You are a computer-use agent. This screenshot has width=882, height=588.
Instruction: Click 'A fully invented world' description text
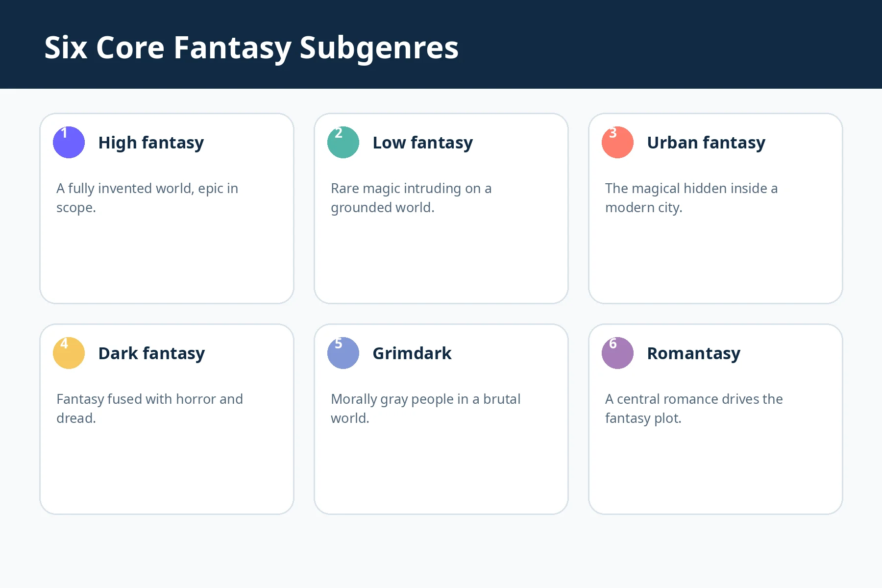click(147, 198)
